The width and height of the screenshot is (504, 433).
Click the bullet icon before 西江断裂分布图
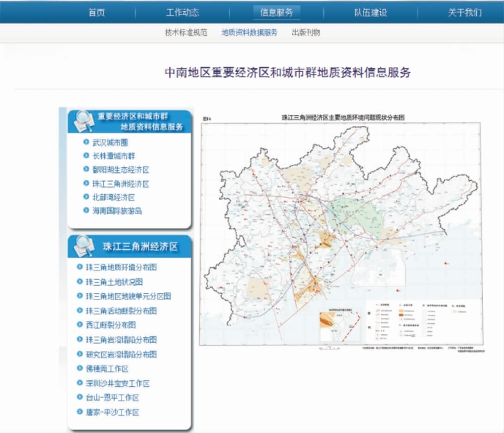(x=80, y=325)
